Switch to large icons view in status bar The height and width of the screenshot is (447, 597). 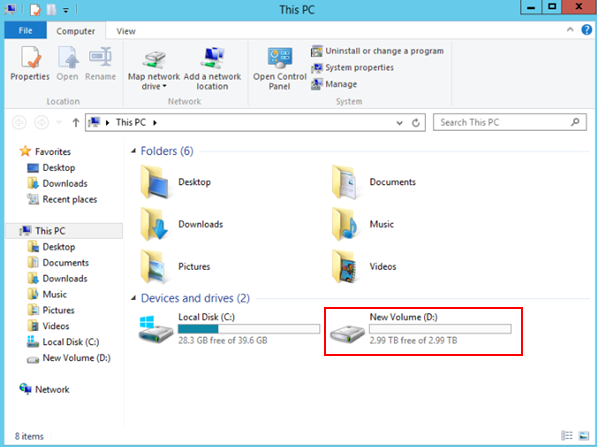tap(583, 436)
